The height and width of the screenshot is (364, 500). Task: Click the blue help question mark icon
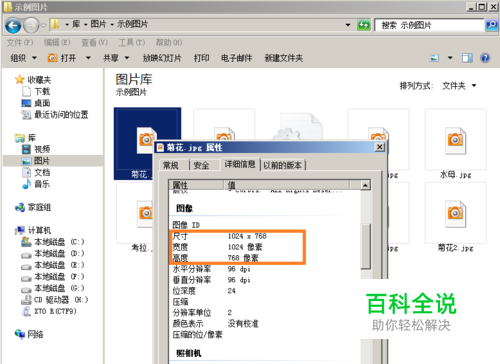click(485, 58)
